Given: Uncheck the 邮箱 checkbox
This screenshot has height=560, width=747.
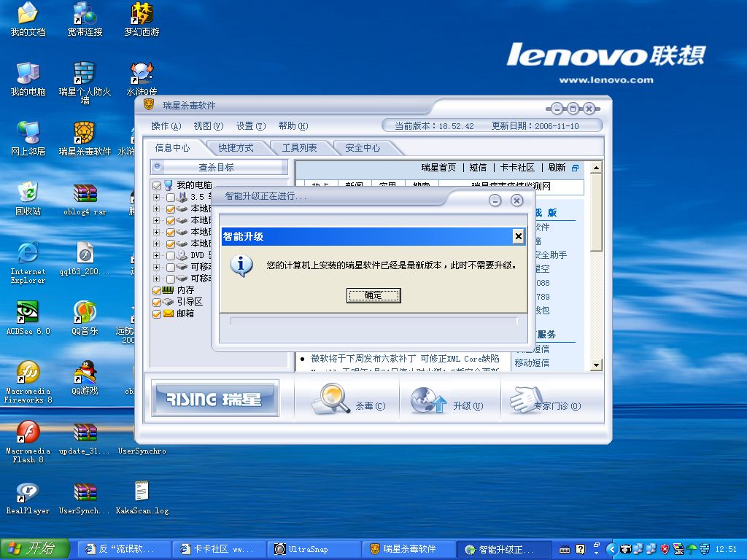Looking at the screenshot, I should [x=157, y=314].
